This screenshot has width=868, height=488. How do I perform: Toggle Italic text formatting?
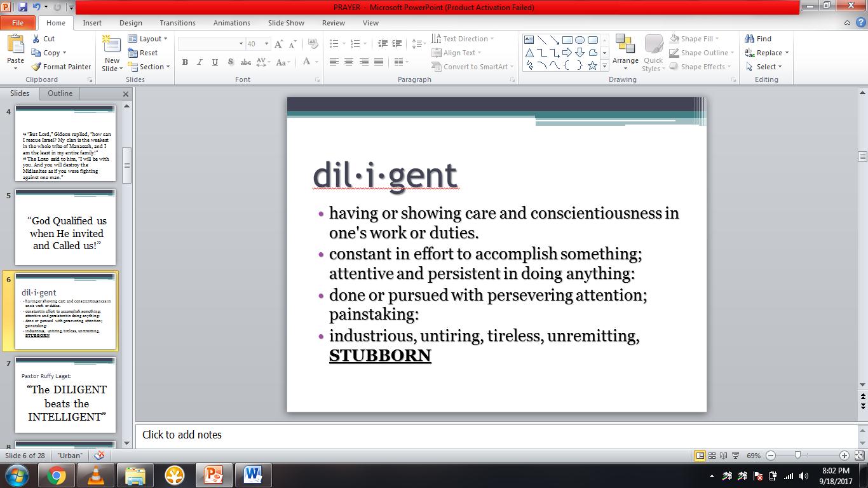(200, 62)
